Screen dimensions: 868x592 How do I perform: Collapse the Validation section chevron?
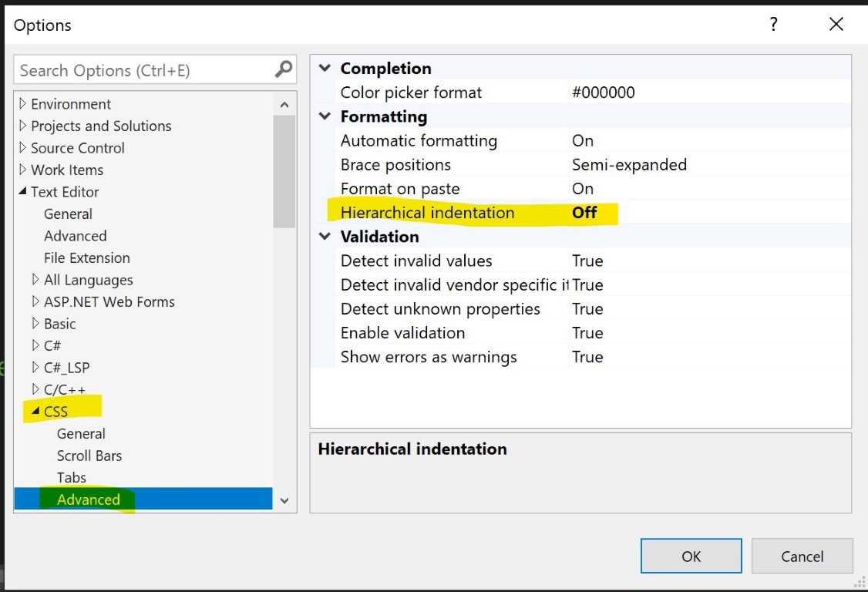[325, 237]
